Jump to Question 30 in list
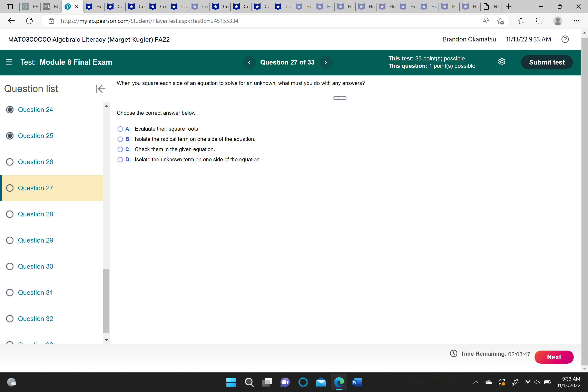The image size is (588, 392). [x=35, y=266]
